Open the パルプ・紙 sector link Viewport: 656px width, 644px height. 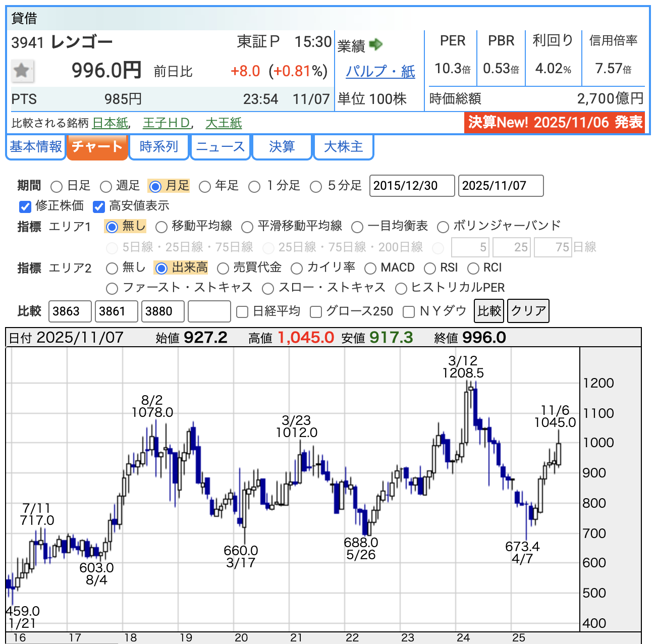(380, 72)
